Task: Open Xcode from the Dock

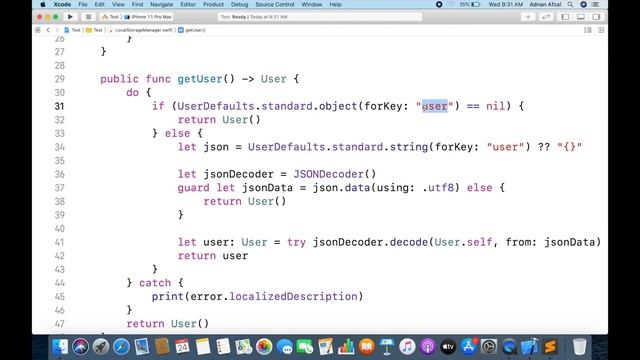Action: pos(530,347)
